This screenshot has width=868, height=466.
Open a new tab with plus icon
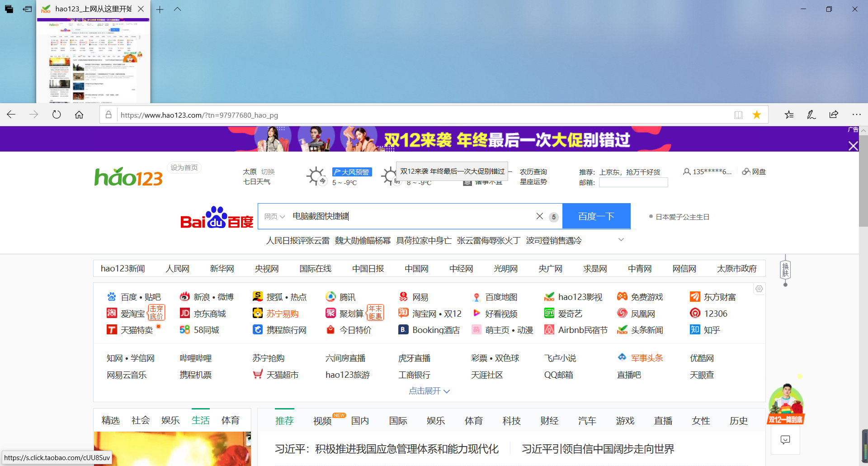point(160,9)
